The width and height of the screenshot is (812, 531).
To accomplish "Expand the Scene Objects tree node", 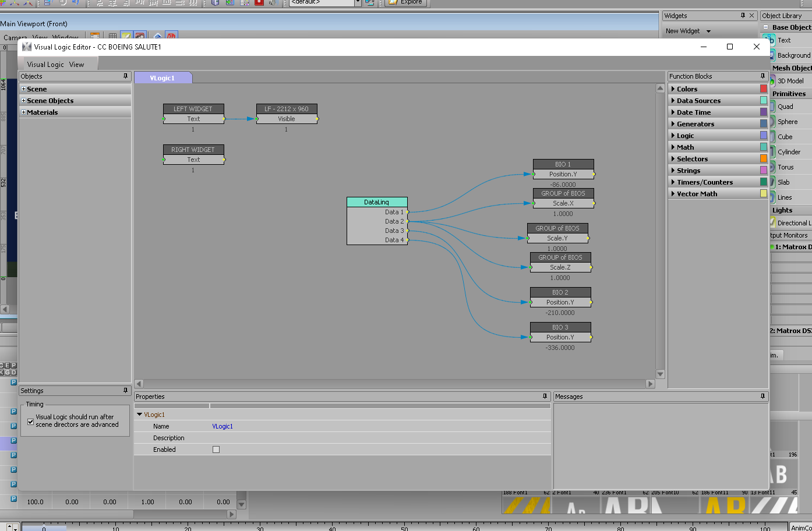I will point(23,101).
